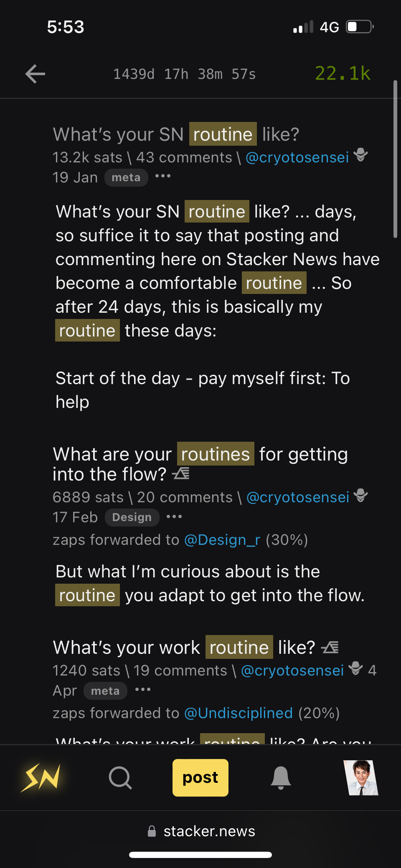Tap the 22.1k sats balance
Screen dimensions: 401x868
point(343,73)
